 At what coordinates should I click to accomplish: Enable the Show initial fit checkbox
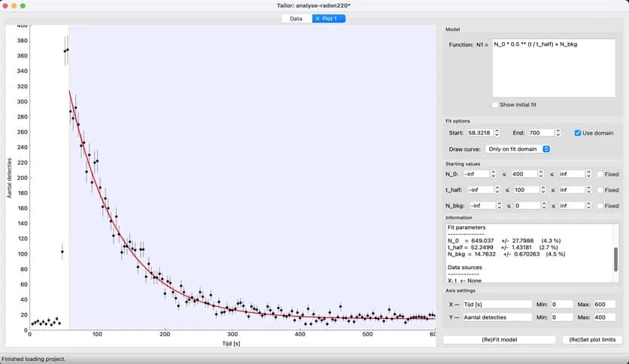tap(495, 105)
